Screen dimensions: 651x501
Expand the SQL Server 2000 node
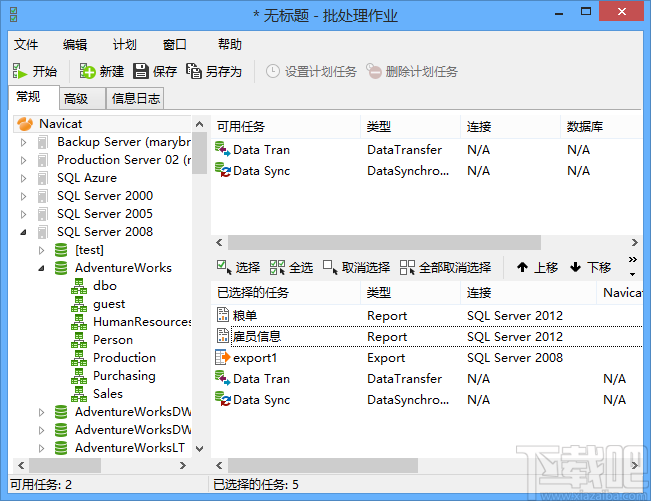(x=24, y=196)
